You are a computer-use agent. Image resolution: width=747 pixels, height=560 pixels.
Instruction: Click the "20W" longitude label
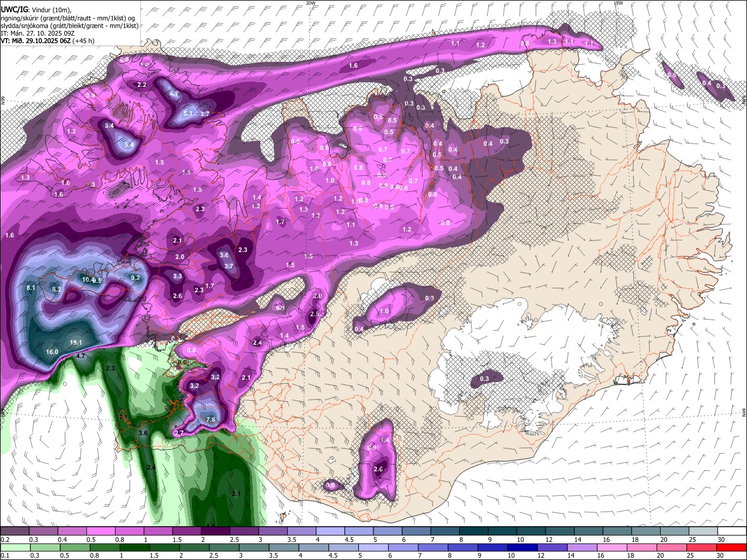(x=310, y=3)
